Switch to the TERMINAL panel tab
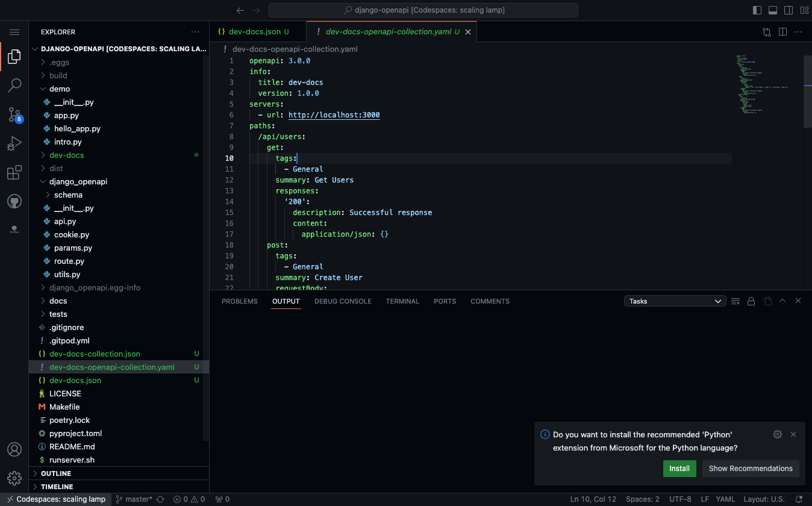Screen dimensions: 812x506 click(402, 301)
